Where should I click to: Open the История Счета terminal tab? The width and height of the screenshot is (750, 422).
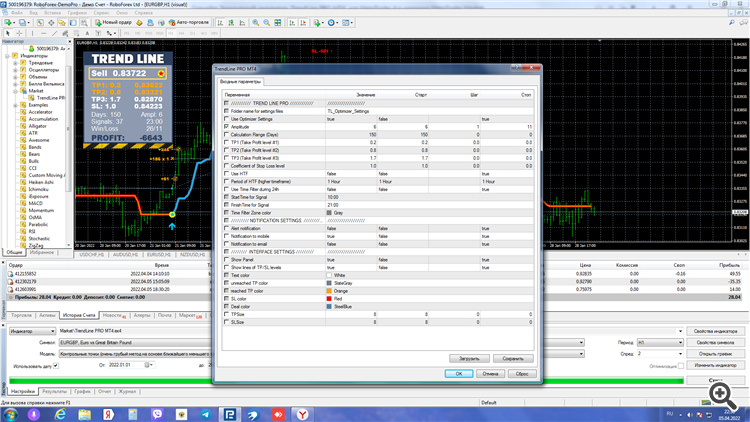click(79, 315)
